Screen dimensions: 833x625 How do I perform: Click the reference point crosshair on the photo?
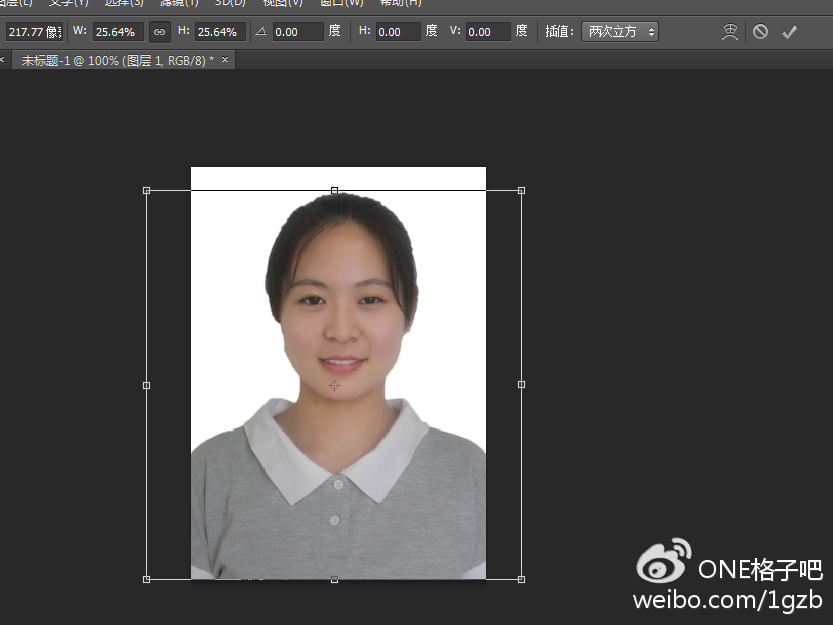(335, 385)
